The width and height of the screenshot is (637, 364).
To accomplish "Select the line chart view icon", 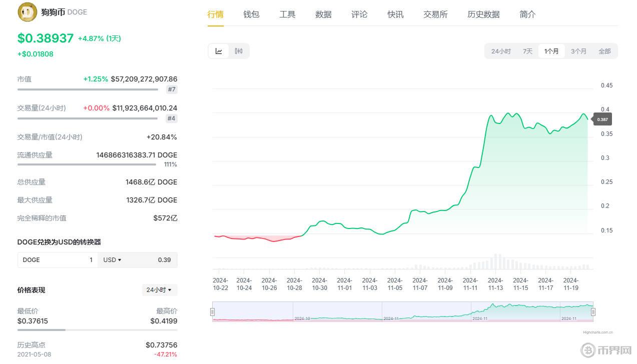I will 218,50.
